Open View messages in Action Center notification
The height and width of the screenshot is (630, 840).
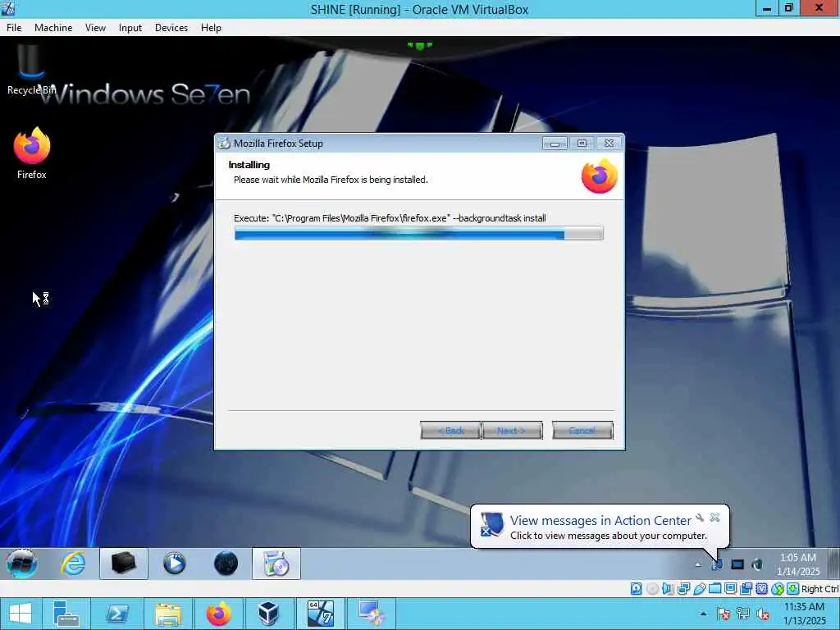pos(600,520)
